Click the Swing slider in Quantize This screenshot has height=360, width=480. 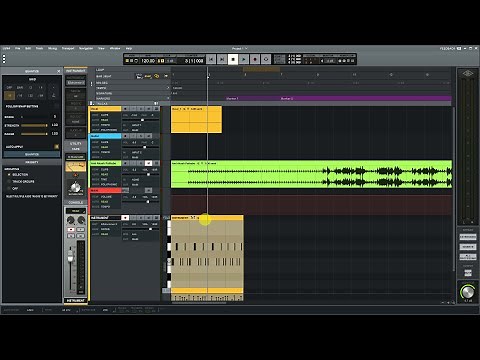click(34, 117)
